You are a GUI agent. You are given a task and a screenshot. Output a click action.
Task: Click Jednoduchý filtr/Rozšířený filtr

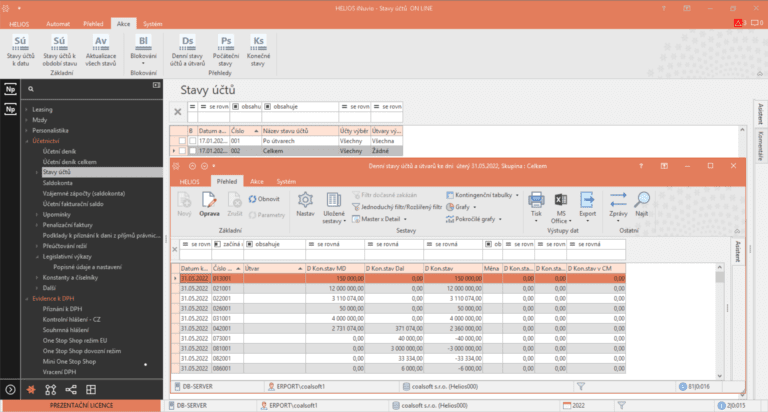pyautogui.click(x=397, y=207)
